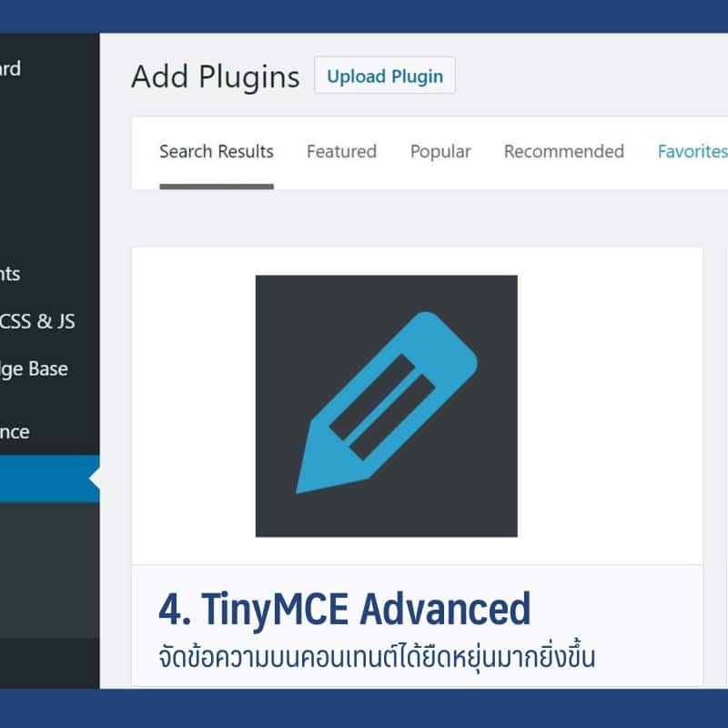Click the white card space beside the TinyMCE logo

(x=610, y=406)
